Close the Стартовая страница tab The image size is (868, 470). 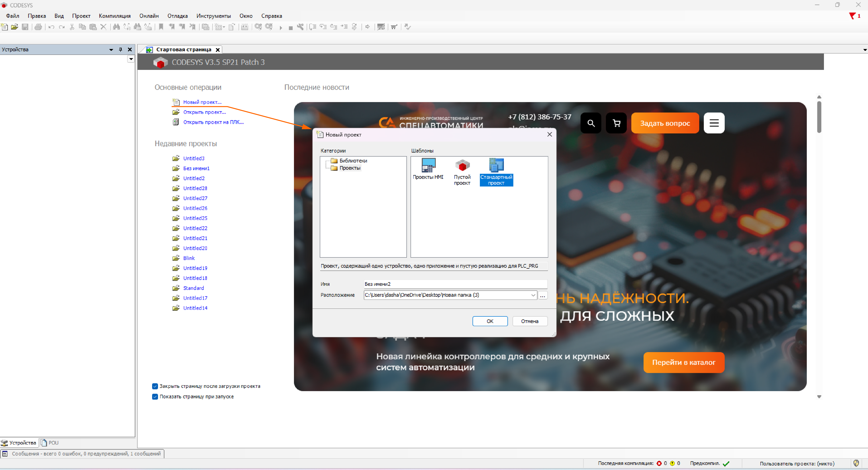coord(218,50)
